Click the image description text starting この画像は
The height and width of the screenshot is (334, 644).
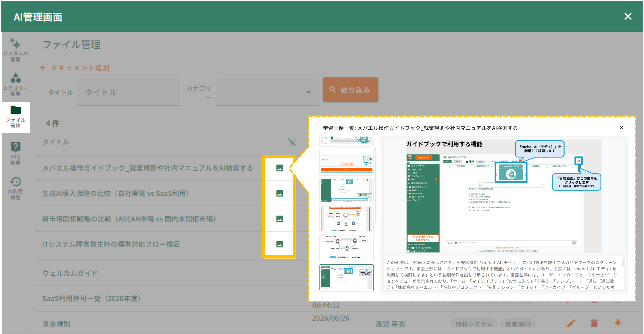point(502,275)
